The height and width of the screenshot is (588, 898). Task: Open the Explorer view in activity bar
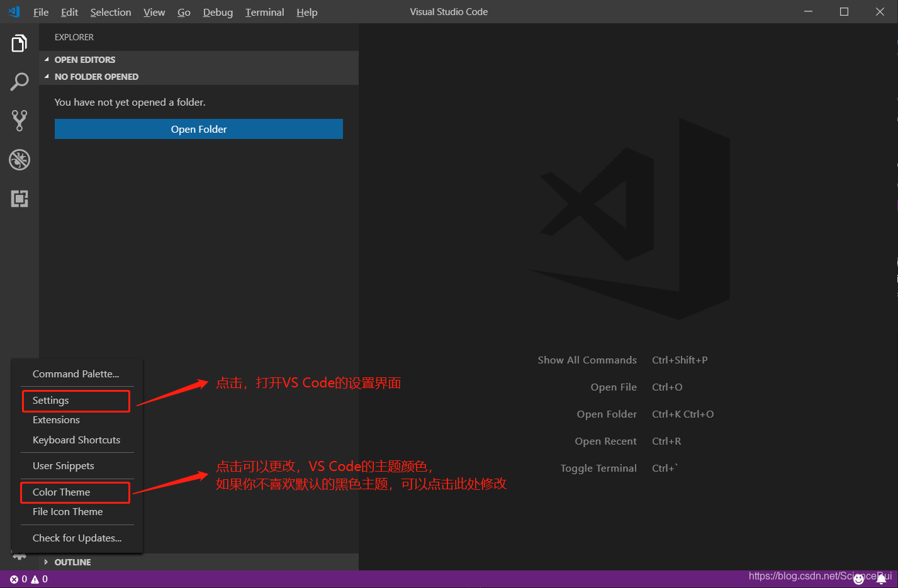(x=20, y=43)
